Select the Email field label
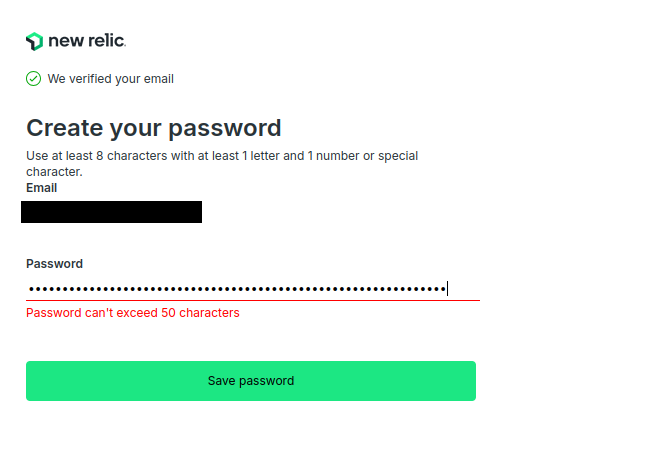Image resolution: width=651 pixels, height=460 pixels. 42,188
